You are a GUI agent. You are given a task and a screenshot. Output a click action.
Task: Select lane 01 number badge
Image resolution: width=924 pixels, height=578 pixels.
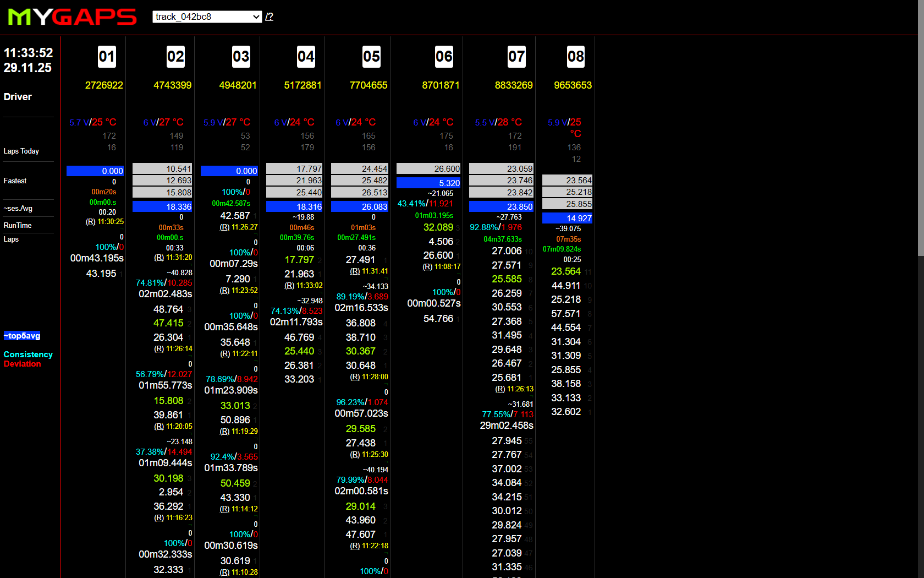107,57
